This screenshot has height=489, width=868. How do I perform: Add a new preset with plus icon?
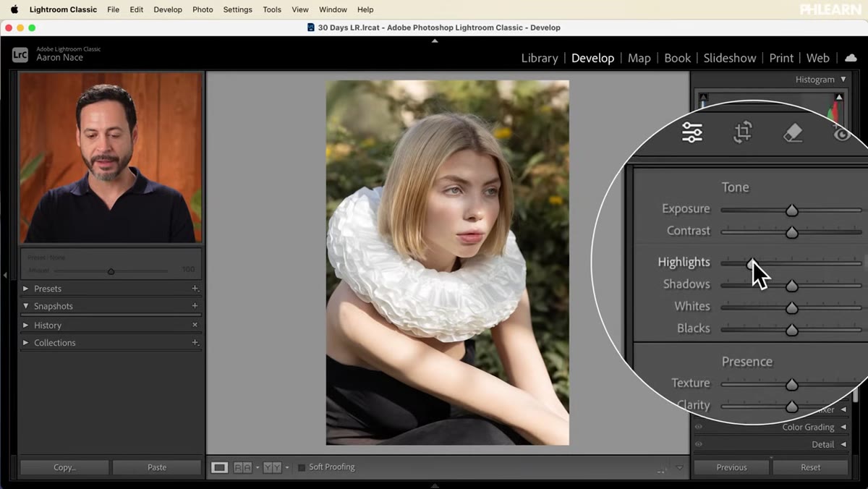195,289
